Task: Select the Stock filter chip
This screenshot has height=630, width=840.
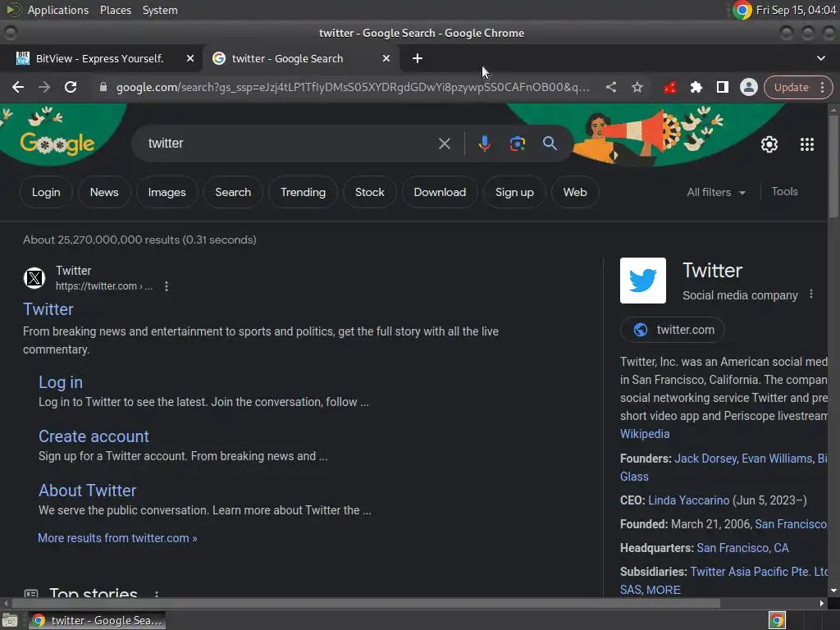Action: click(370, 192)
